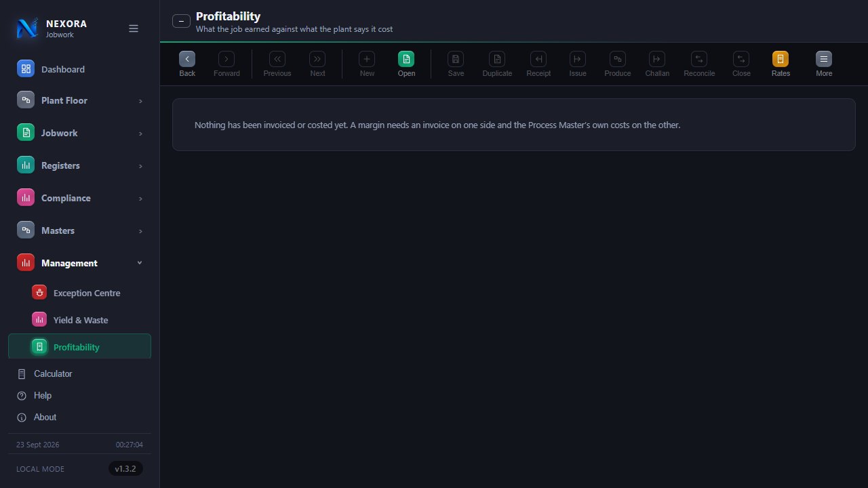Go Back using toolbar button
Viewport: 868px width, 488px height.
coord(187,64)
